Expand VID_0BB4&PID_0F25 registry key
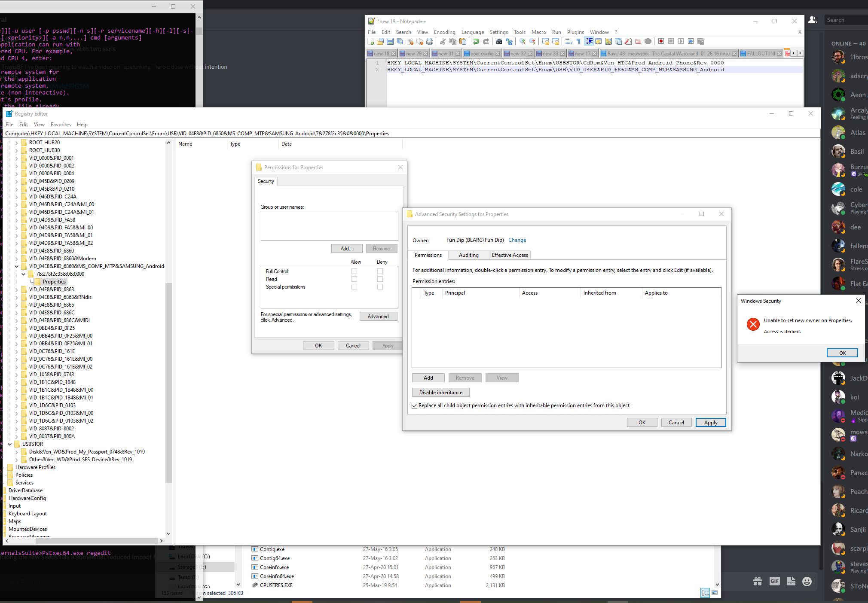The height and width of the screenshot is (603, 868). click(x=17, y=328)
